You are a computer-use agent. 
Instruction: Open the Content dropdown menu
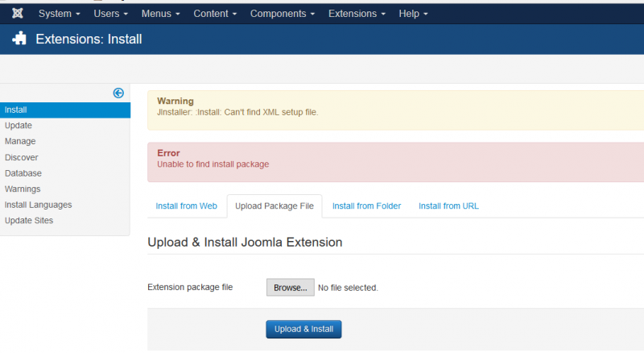pos(215,14)
